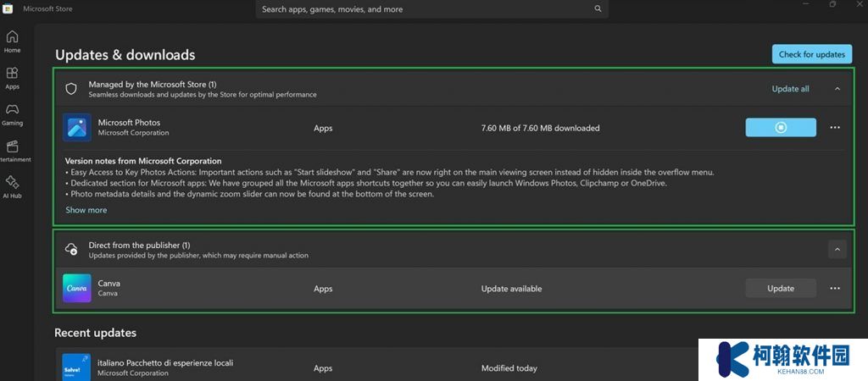This screenshot has width=868, height=381.
Task: Click Updates & downloads heading
Action: (x=125, y=55)
